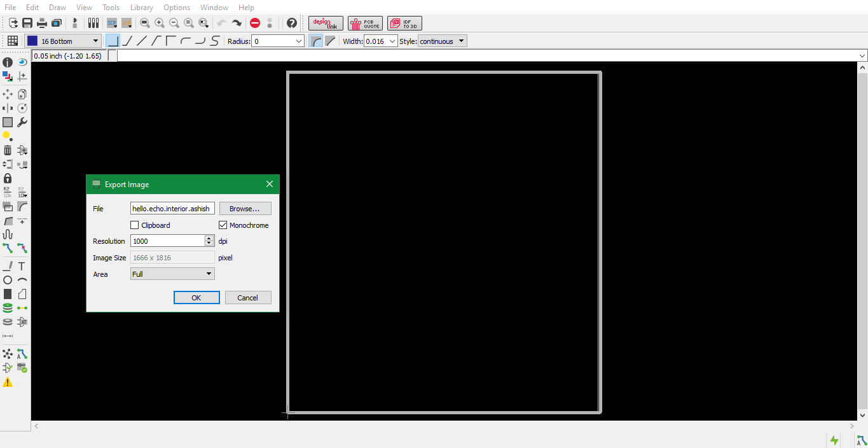Open the DRC design rule check
Screen dimensions: 868x448
click(x=22, y=368)
